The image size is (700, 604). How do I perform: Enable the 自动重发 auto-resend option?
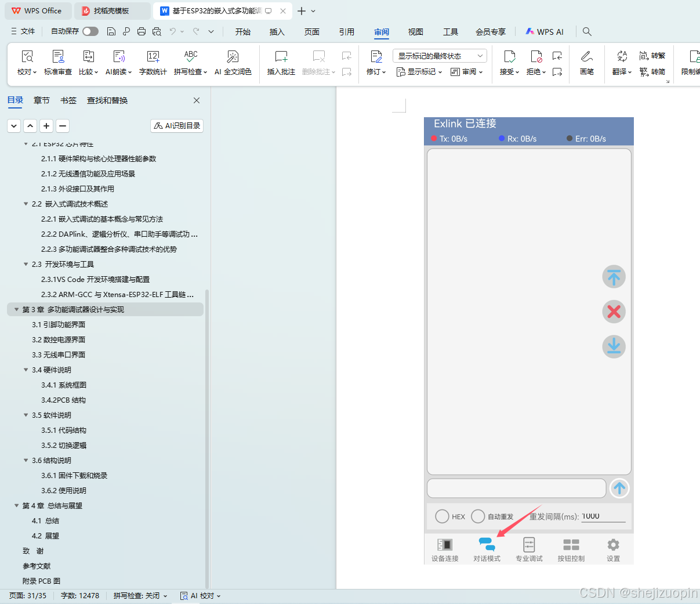(478, 516)
